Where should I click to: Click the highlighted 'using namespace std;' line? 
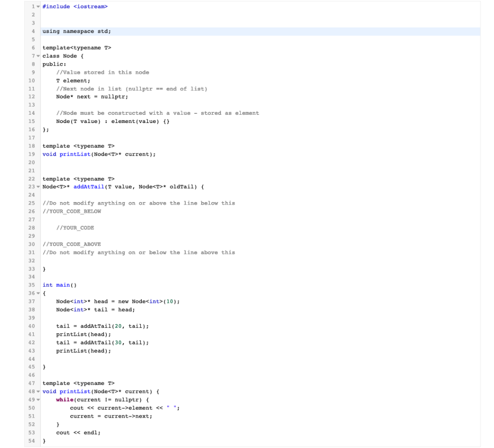[x=76, y=31]
